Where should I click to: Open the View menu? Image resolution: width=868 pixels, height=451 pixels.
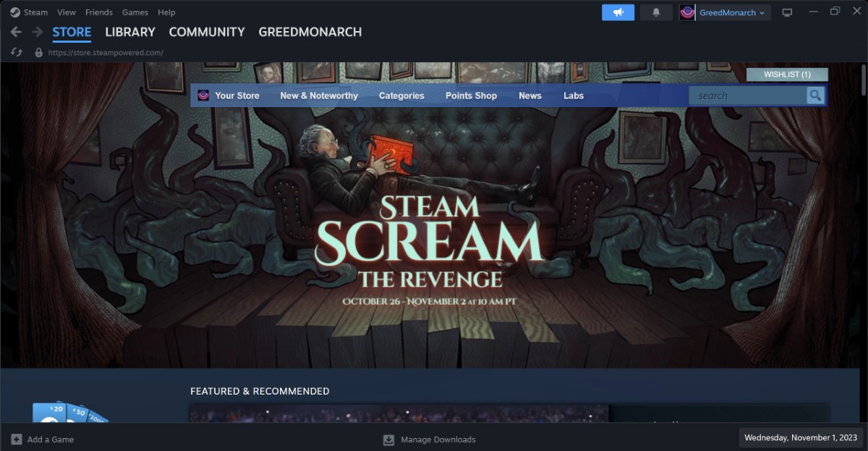pyautogui.click(x=66, y=12)
